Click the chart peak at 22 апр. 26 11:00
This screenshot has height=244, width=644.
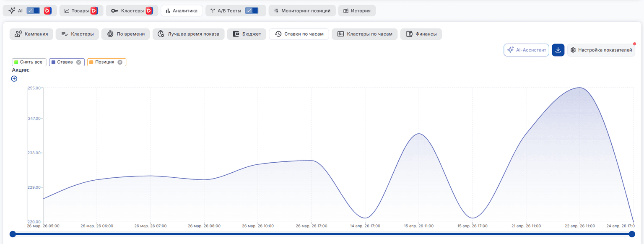pyautogui.click(x=579, y=88)
